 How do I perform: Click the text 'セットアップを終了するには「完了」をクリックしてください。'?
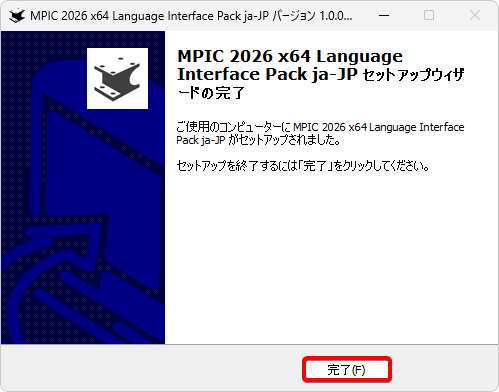[x=303, y=166]
